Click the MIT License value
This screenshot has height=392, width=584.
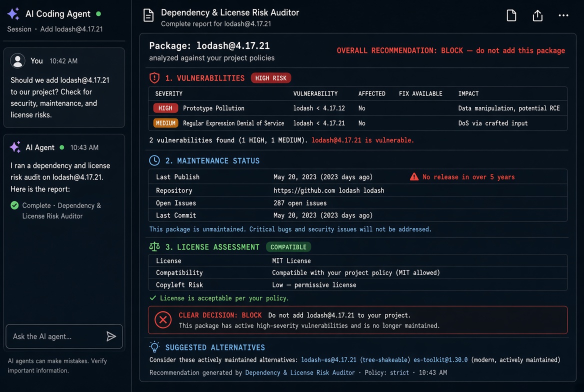pos(291,261)
